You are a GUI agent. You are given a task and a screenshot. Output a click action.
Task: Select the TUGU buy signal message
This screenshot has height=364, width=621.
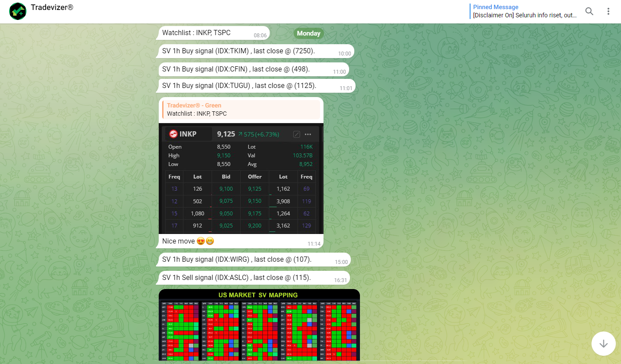coord(239,86)
